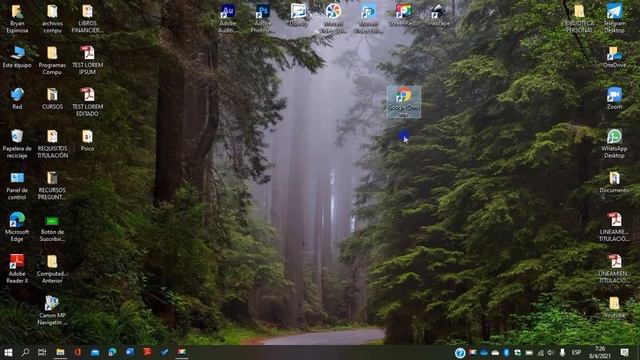Image resolution: width=640 pixels, height=360 pixels.
Task: Select the Documento file icon
Action: pyautogui.click(x=614, y=182)
